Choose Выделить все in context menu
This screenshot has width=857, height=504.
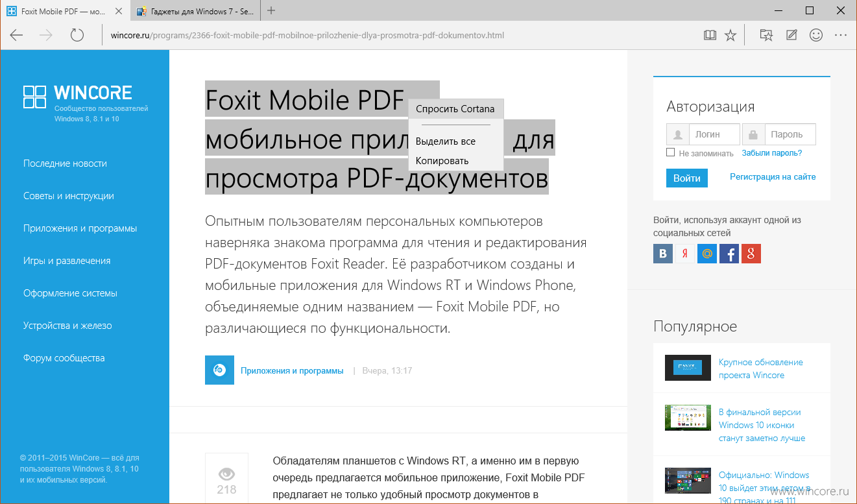click(455, 141)
